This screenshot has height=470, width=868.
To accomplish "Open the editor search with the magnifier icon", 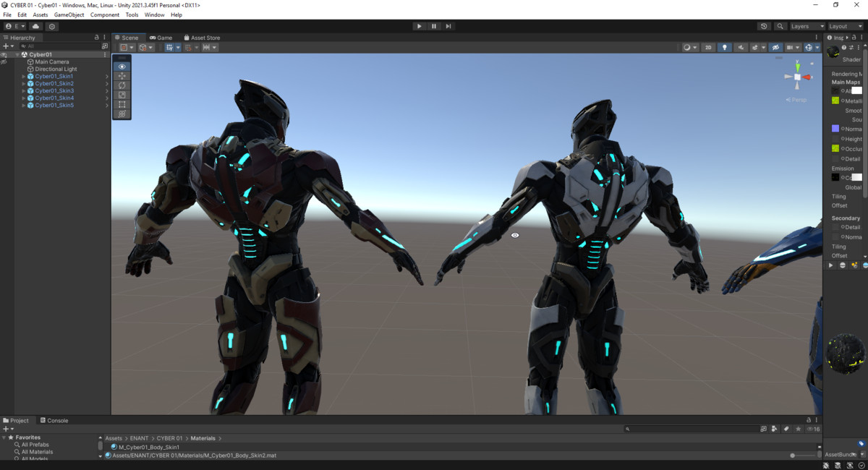I will tap(780, 25).
